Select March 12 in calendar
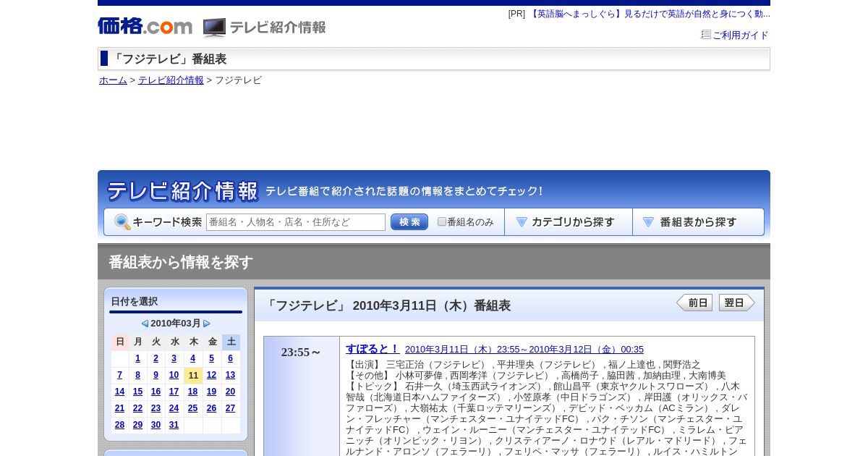Screen dimensions: 868x456 tap(211, 375)
